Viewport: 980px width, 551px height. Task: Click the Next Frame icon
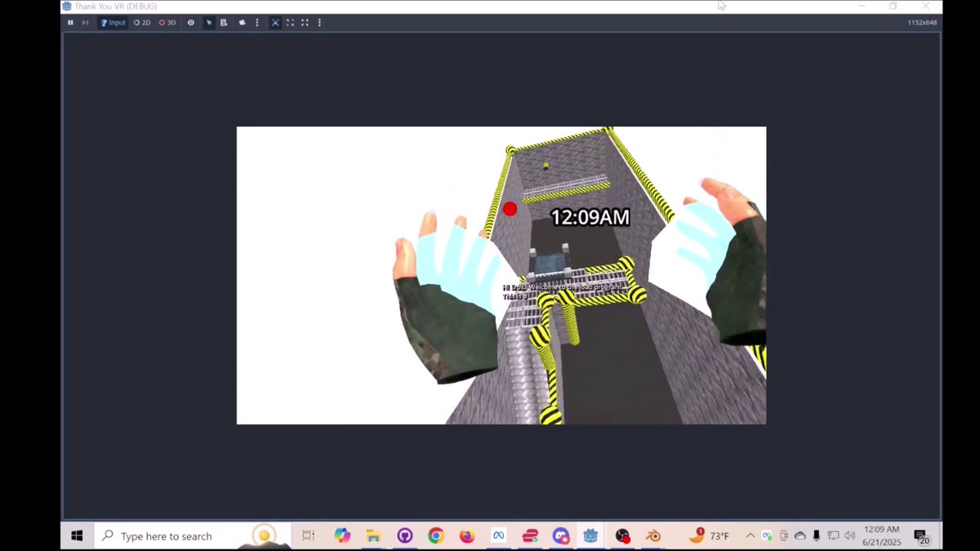click(x=85, y=23)
